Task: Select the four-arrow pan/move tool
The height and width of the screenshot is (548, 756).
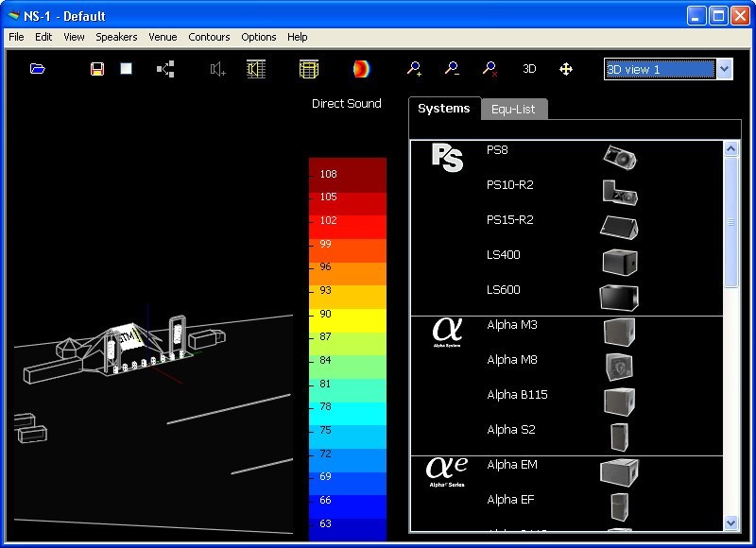Action: [566, 69]
